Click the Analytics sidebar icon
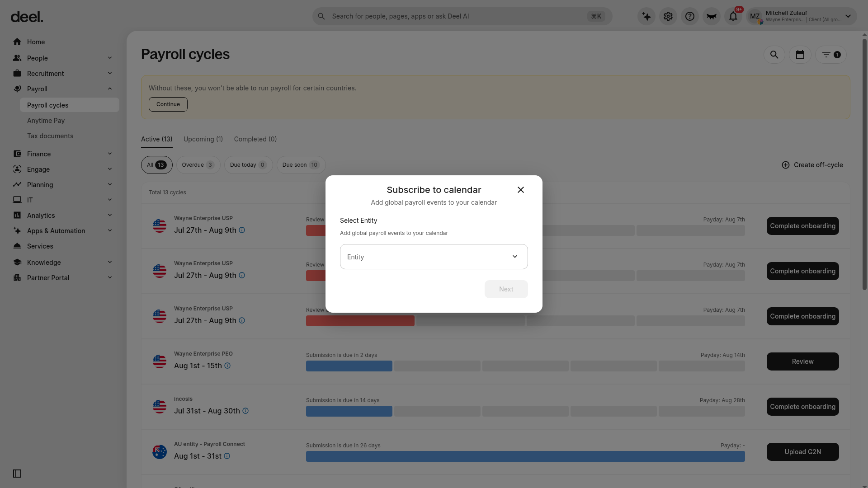868x488 pixels. 17,215
